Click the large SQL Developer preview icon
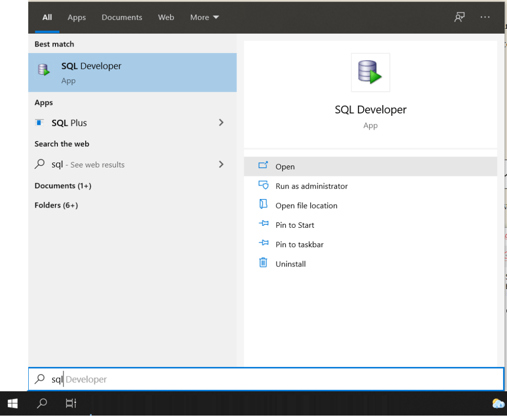The width and height of the screenshot is (507, 420). (370, 72)
